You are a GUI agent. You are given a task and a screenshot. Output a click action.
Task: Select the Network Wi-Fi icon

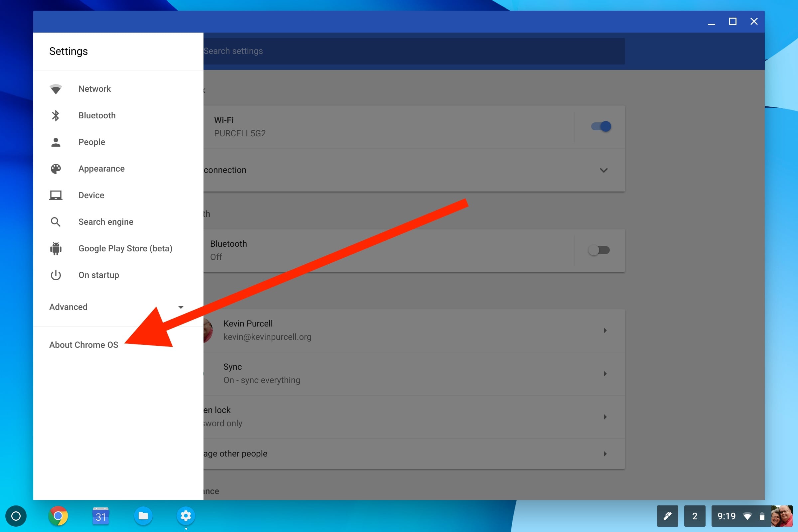coord(56,88)
